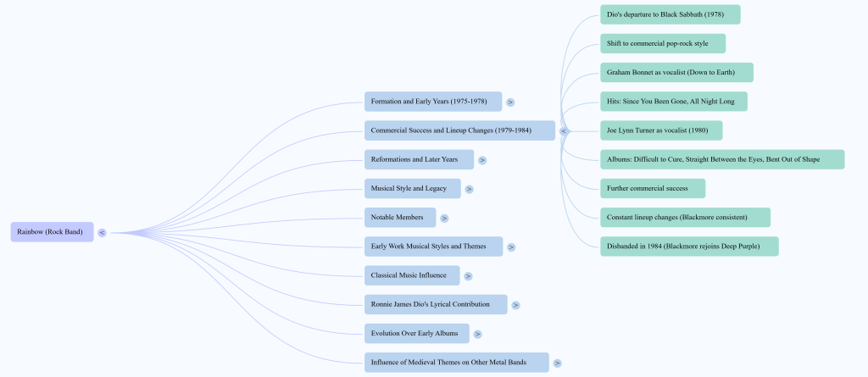The width and height of the screenshot is (868, 377).
Task: Expand Ronnie James Dio's Lyrical Contribution
Action: click(515, 305)
